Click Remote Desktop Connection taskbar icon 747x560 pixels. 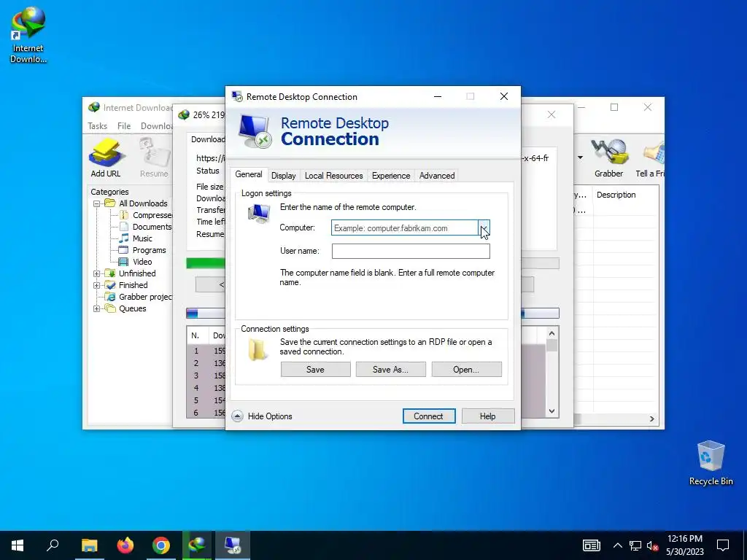point(233,545)
